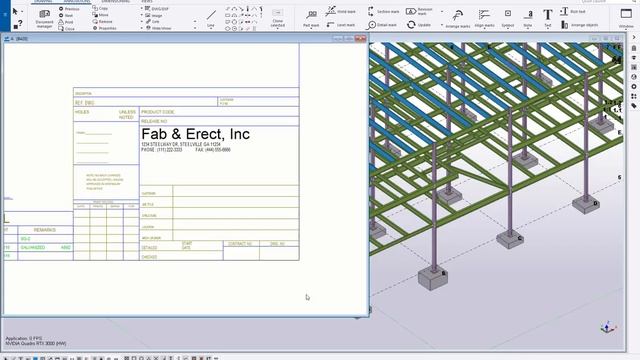Open the Window menu button

pos(626,18)
